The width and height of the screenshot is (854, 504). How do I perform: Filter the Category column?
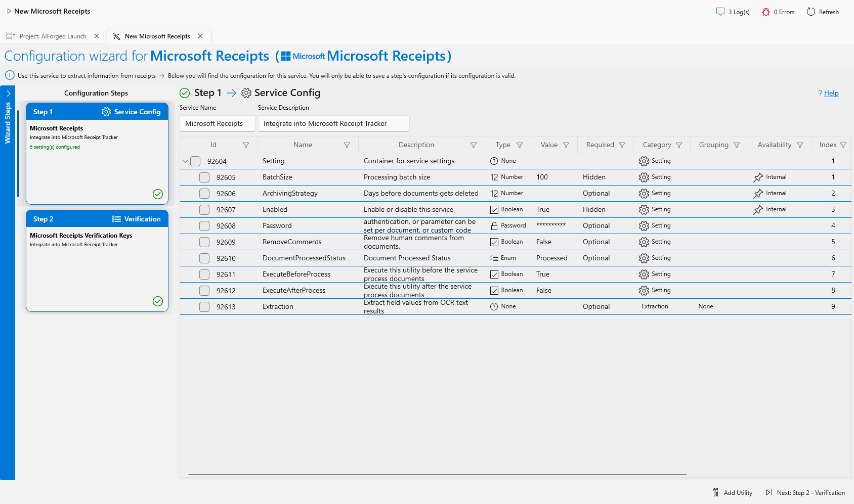click(679, 145)
